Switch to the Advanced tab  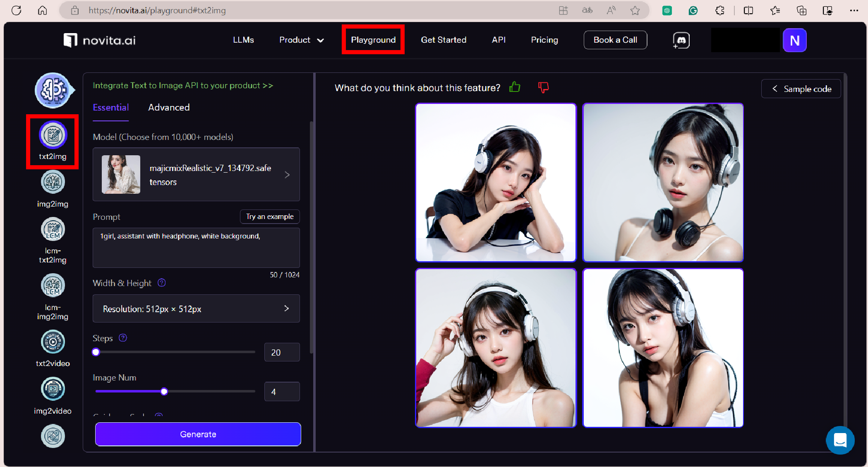click(x=169, y=108)
